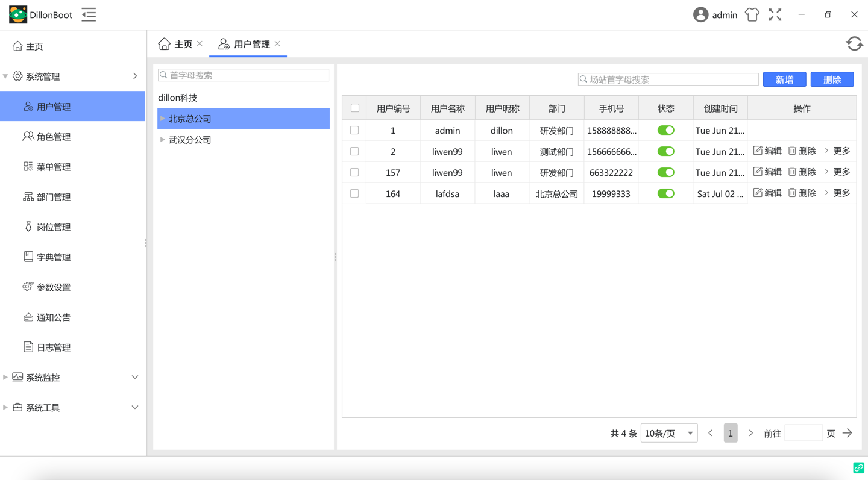Toggle status switch for admin

[x=665, y=130]
